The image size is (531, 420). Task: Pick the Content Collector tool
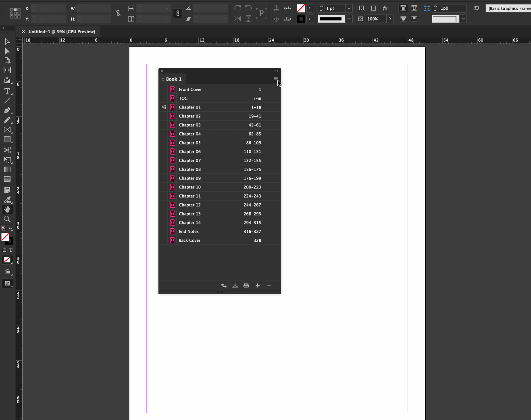(7, 80)
